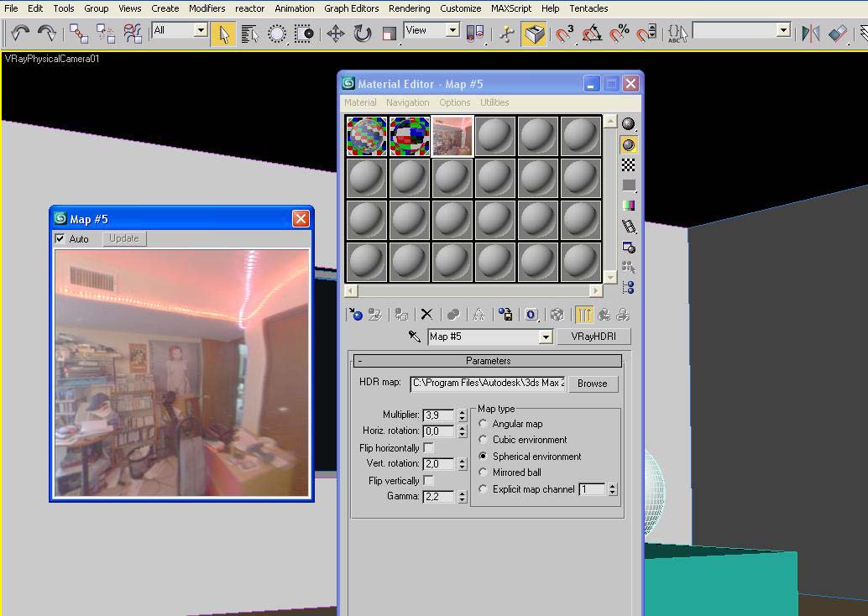Open the Rendering menu
The width and height of the screenshot is (868, 616).
click(409, 8)
